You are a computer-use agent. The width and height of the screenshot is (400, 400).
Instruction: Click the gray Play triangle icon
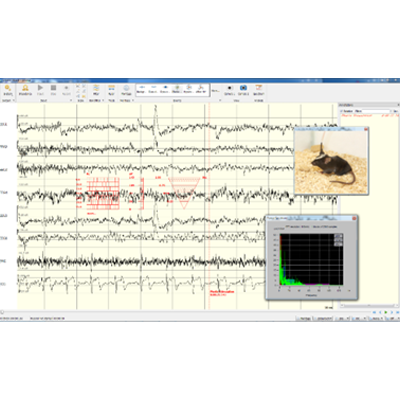(x=40, y=88)
